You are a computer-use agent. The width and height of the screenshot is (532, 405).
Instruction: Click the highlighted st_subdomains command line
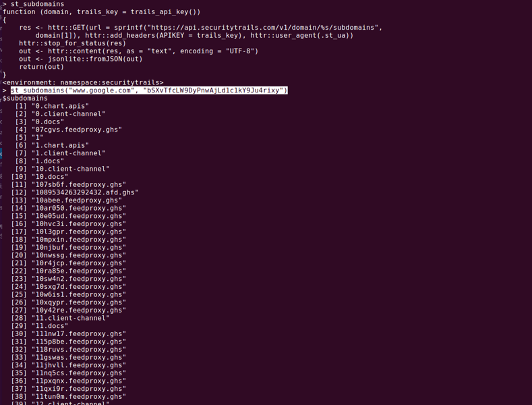click(149, 90)
